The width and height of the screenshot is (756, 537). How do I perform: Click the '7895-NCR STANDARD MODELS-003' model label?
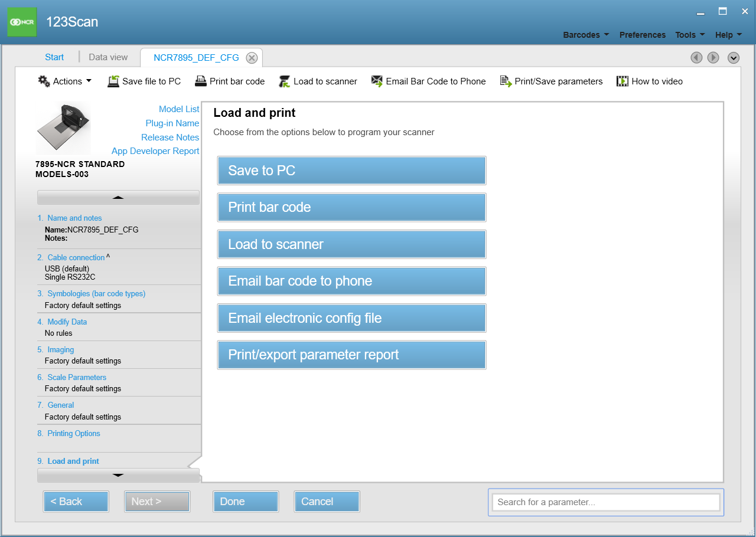pyautogui.click(x=80, y=169)
